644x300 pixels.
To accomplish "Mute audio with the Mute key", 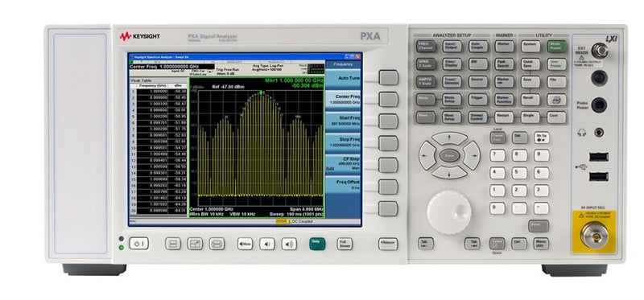I will tap(245, 244).
